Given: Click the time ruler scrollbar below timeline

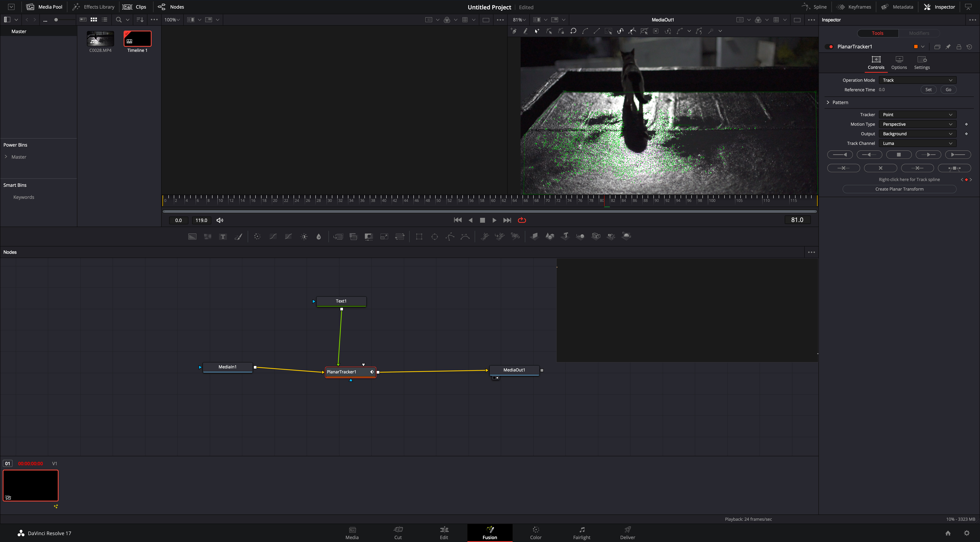Looking at the screenshot, I should (490, 211).
